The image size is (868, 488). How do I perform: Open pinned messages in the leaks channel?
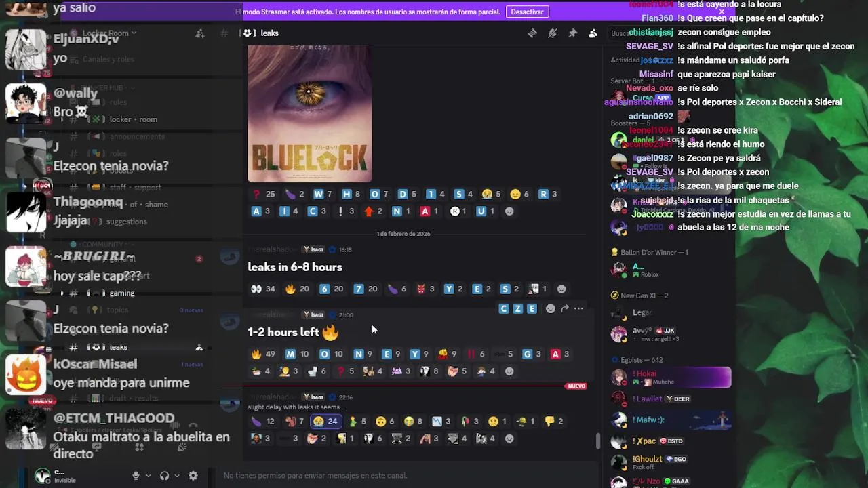click(x=573, y=33)
